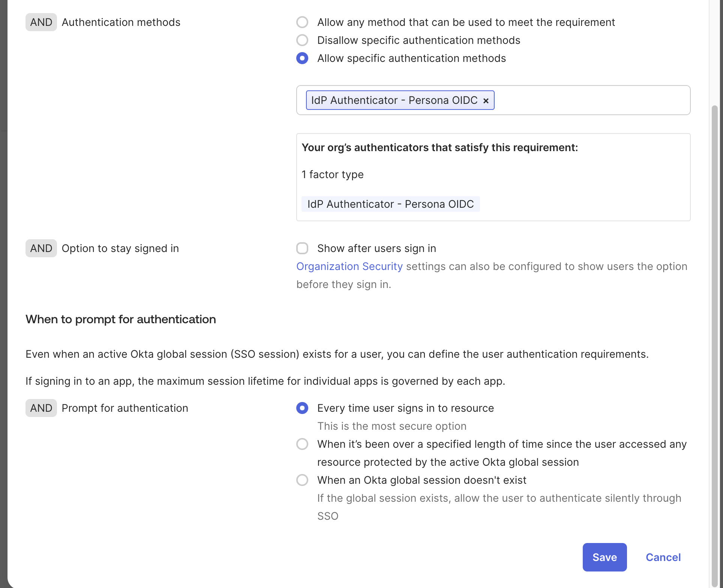The image size is (723, 588).
Task: Select "When an Okta global session doesn't exist"
Action: pyautogui.click(x=302, y=480)
